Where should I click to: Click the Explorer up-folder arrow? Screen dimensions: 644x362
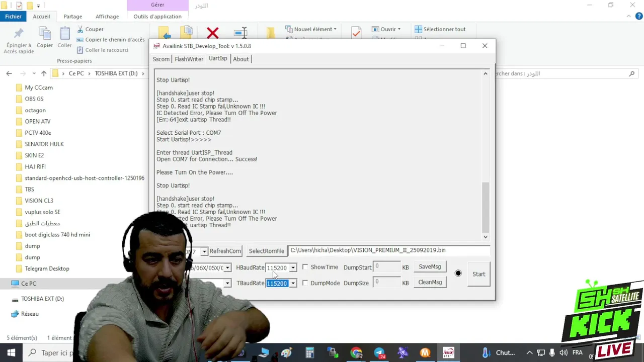coord(44,73)
